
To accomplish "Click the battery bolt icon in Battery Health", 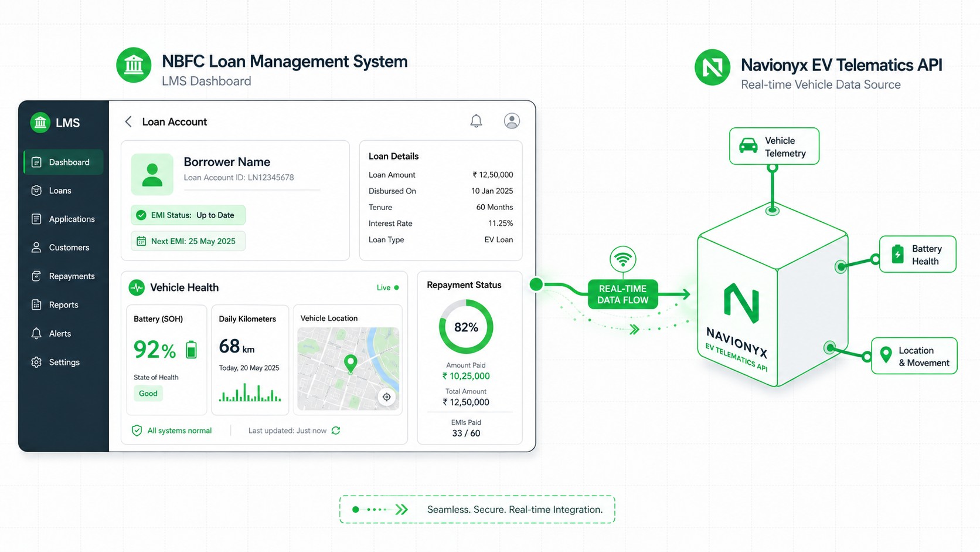I will click(x=897, y=254).
